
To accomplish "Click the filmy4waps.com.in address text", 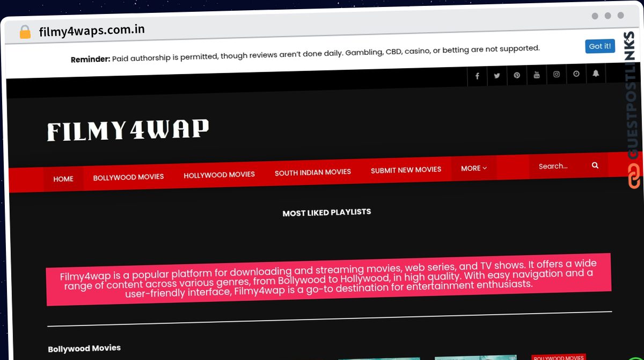I will point(92,31).
